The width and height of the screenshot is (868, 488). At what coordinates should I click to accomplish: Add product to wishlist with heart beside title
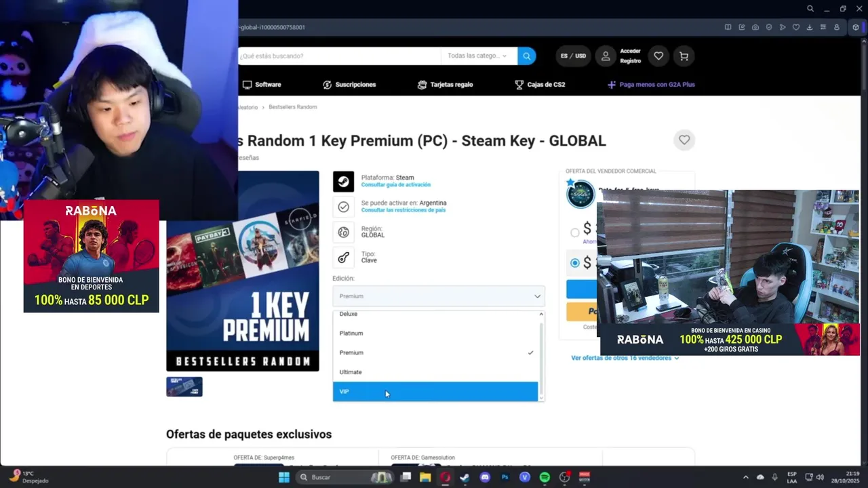point(684,140)
